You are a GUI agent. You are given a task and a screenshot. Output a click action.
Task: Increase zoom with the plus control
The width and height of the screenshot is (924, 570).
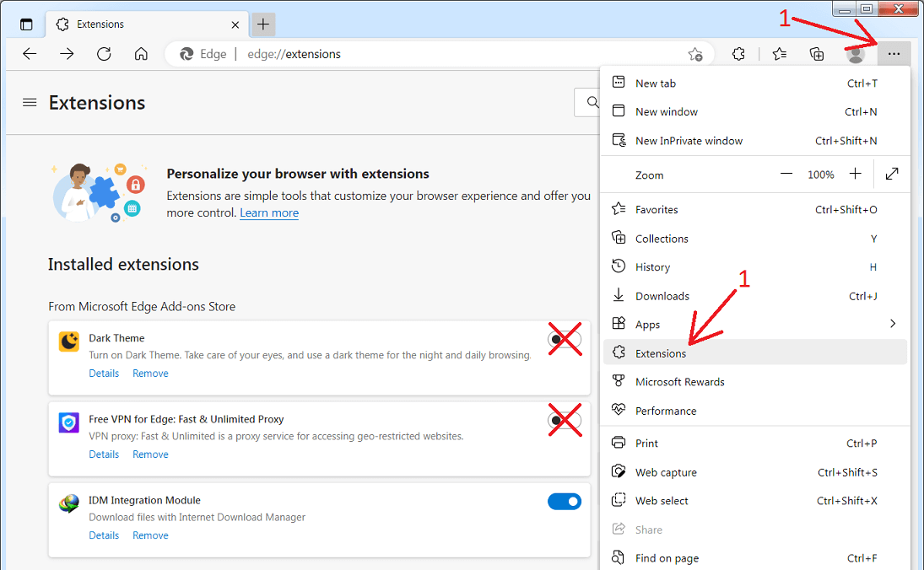click(855, 175)
